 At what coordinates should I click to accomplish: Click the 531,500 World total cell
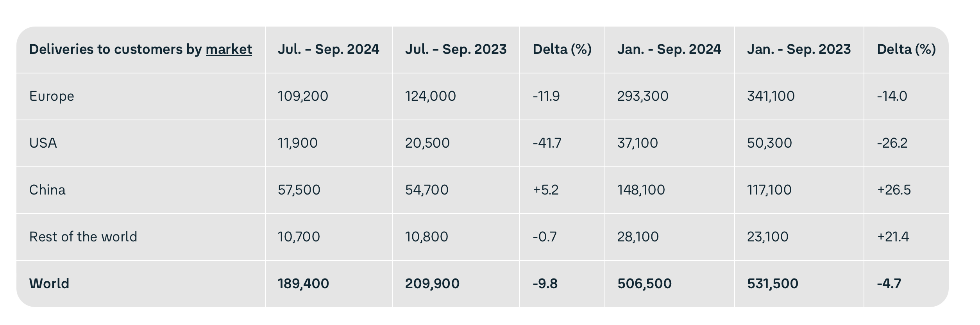pos(773,284)
